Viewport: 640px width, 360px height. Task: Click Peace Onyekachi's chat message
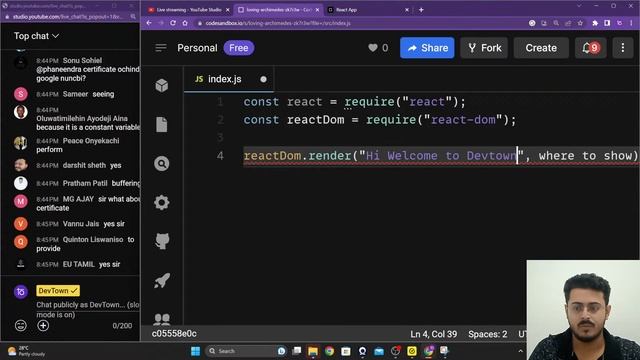pyautogui.click(x=78, y=145)
